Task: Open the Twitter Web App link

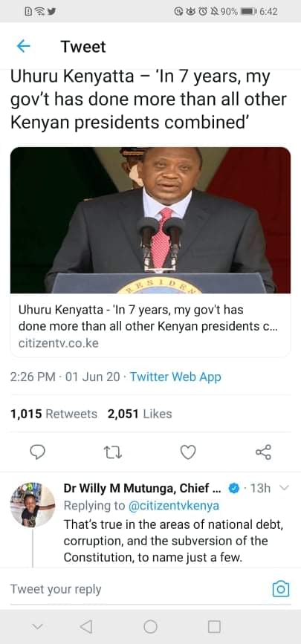Action: coord(175,377)
